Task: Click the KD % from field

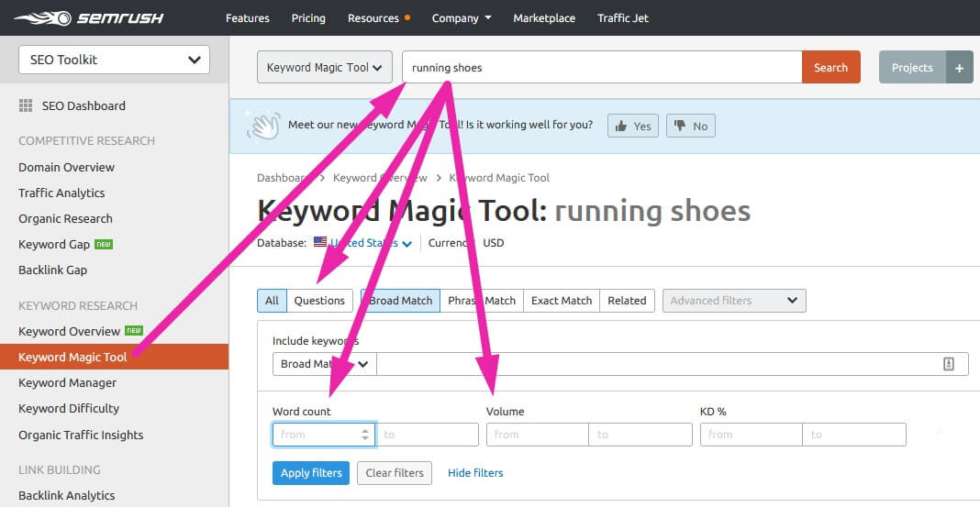Action: click(x=752, y=435)
